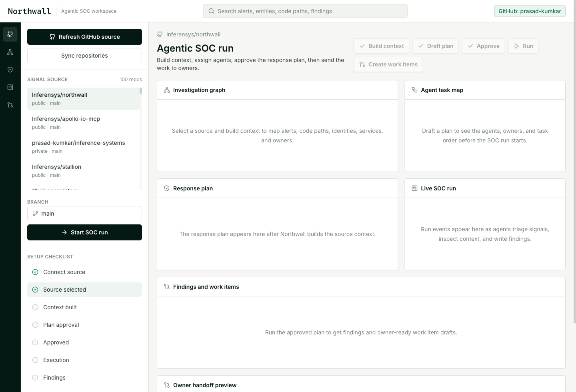Open the work items pull-request sidebar icon
Viewport: 576px width, 392px height.
[x=10, y=105]
